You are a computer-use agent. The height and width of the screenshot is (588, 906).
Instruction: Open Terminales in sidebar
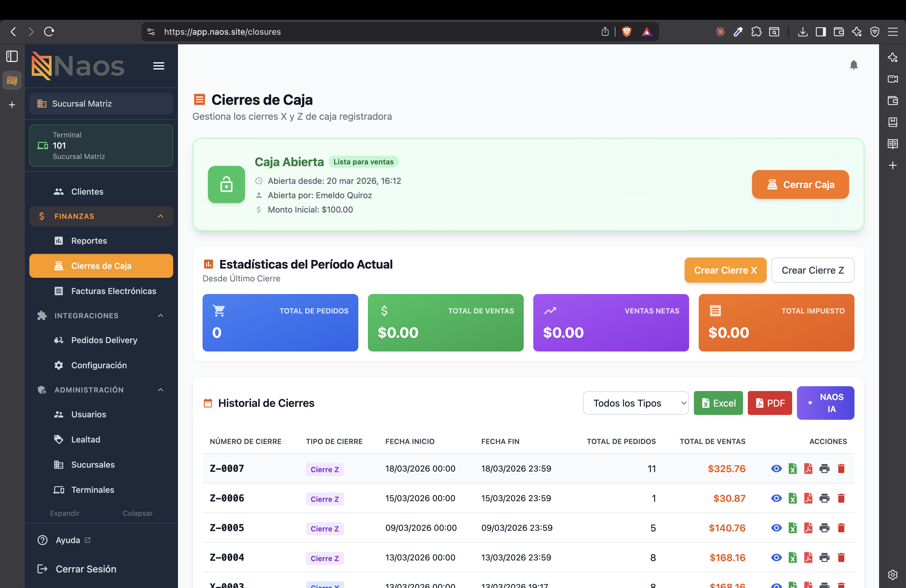pos(101,490)
